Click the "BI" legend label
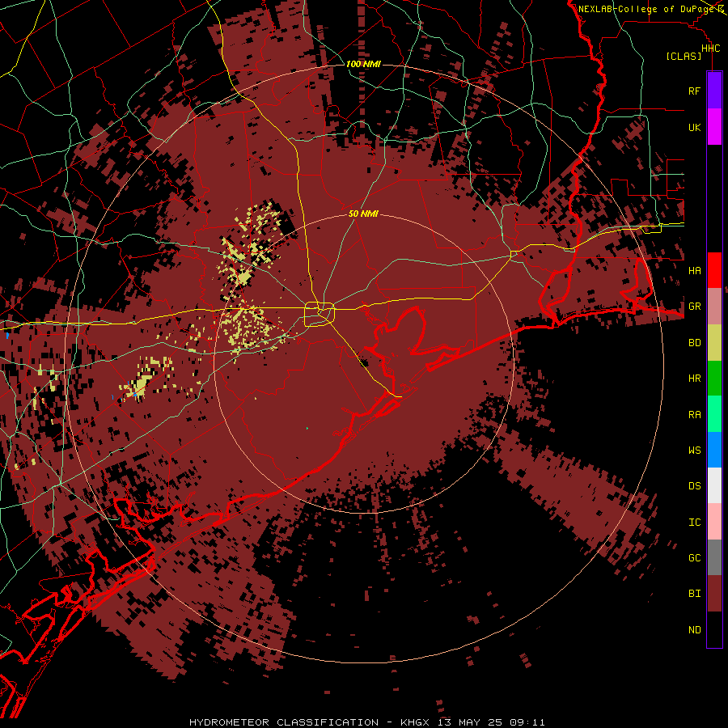Image resolution: width=728 pixels, height=728 pixels. [x=694, y=594]
